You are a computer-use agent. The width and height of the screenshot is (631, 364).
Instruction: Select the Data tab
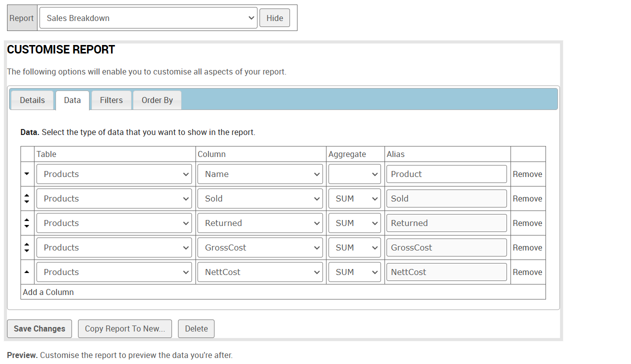[72, 100]
